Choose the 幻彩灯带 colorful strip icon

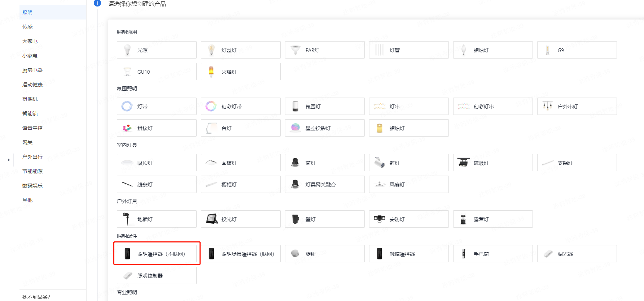[211, 106]
